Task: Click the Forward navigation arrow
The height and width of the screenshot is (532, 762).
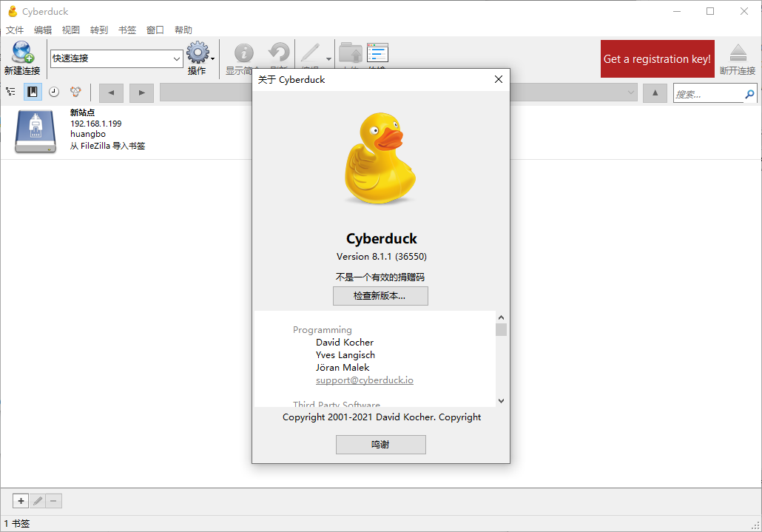Action: pyautogui.click(x=141, y=92)
